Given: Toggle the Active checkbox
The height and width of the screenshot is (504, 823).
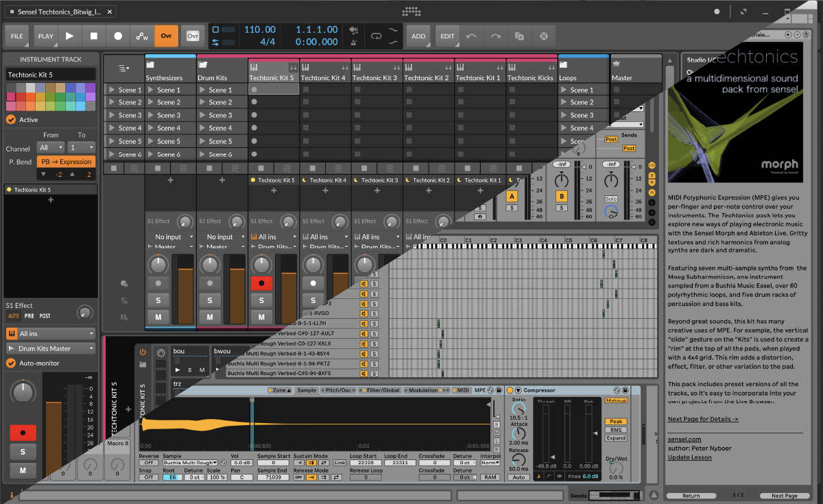Looking at the screenshot, I should pyautogui.click(x=11, y=119).
